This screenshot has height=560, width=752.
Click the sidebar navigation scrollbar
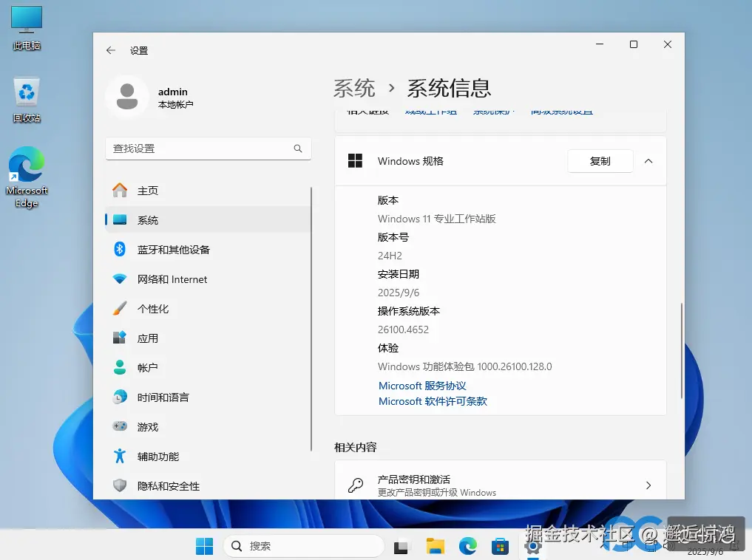(311, 318)
